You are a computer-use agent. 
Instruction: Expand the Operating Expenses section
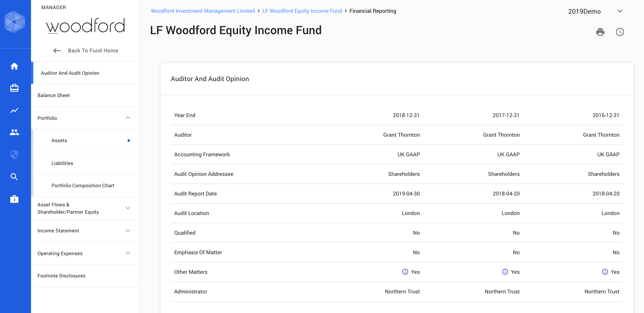(127, 253)
